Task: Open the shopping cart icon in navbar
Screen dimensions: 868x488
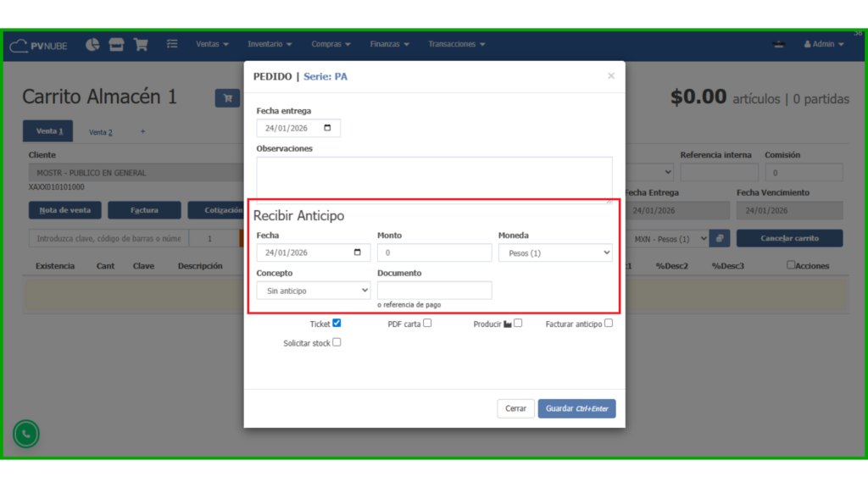Action: (141, 44)
